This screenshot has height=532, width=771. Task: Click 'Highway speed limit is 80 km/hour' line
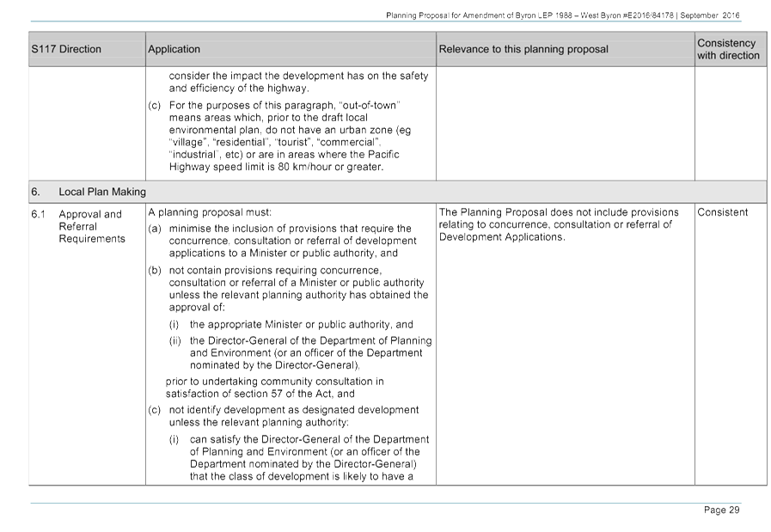(276, 168)
